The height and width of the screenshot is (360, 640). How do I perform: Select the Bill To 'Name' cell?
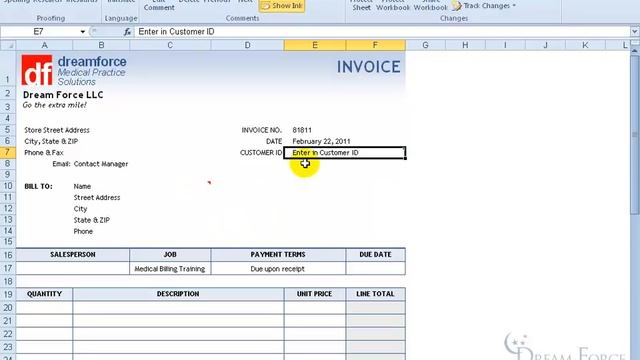[x=82, y=186]
